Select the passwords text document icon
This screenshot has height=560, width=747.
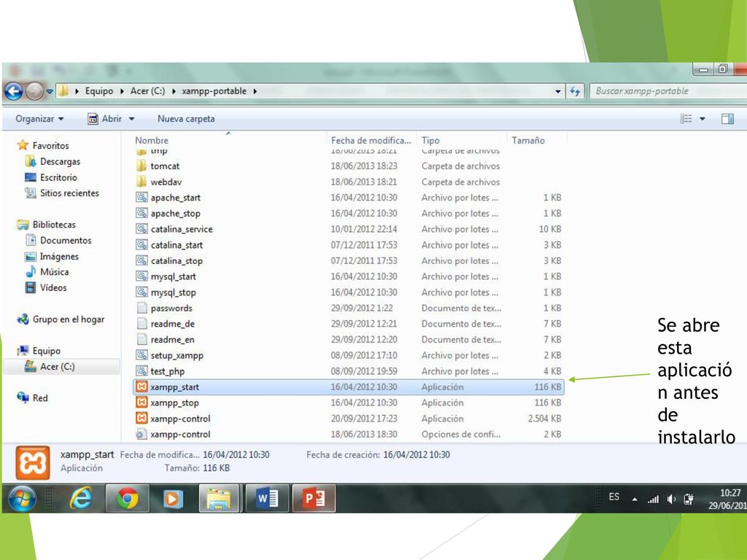coord(142,308)
